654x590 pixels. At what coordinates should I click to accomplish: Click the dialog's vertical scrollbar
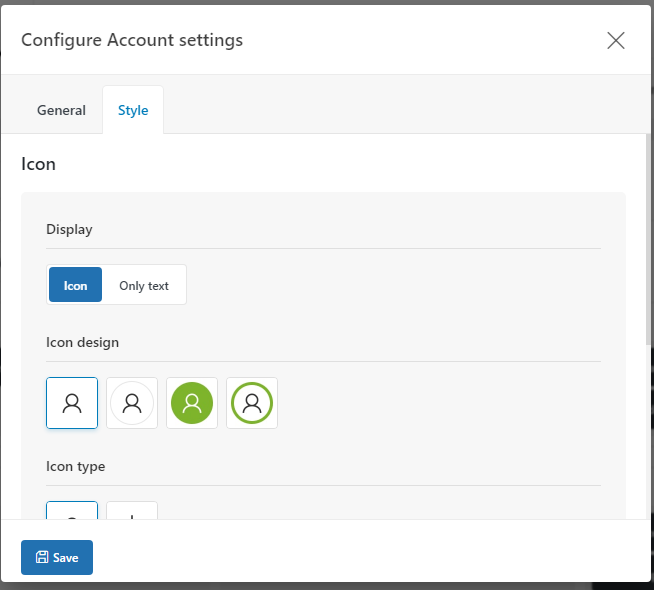click(648, 239)
